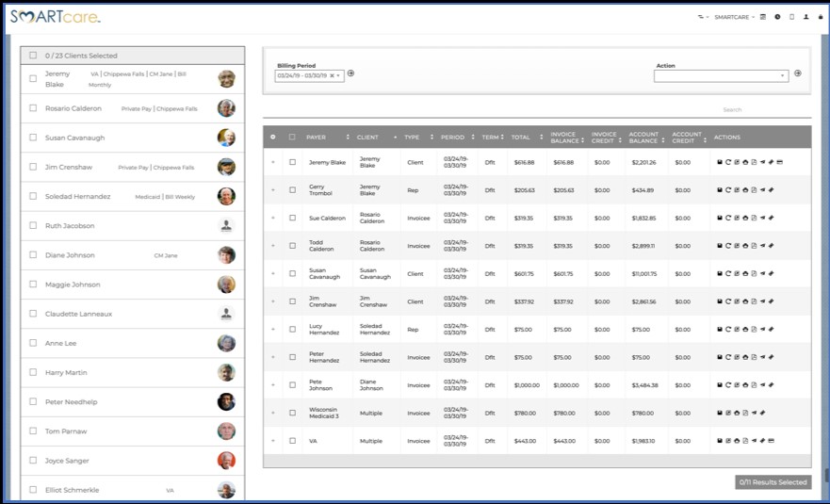The image size is (830, 504).
Task: Click the eraser icon in Gerry Trombol row
Action: (x=772, y=190)
